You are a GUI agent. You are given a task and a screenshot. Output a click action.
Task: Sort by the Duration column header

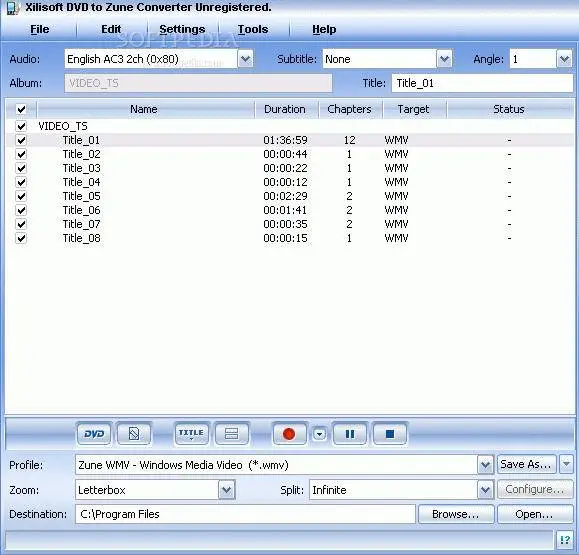point(286,109)
